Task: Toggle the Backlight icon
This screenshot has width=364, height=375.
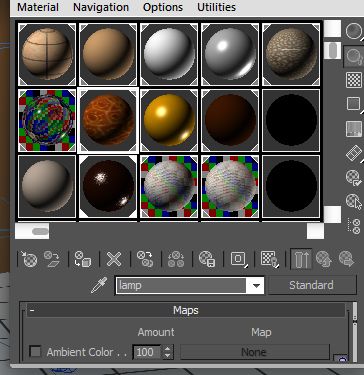Action: tap(354, 56)
